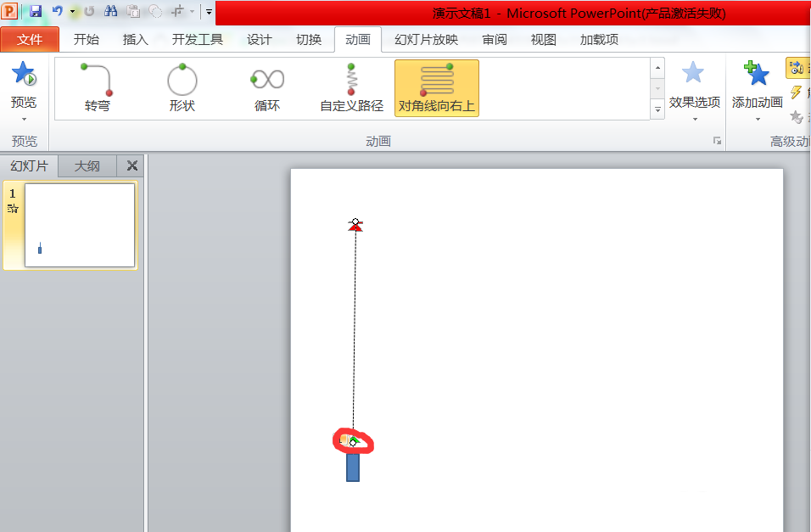Close the slides navigation pane
The width and height of the screenshot is (811, 532).
point(131,165)
